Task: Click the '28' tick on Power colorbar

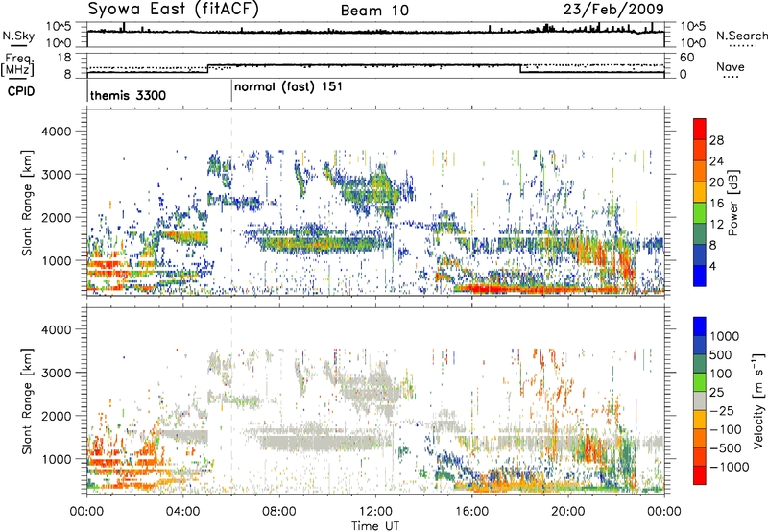Action: point(716,140)
